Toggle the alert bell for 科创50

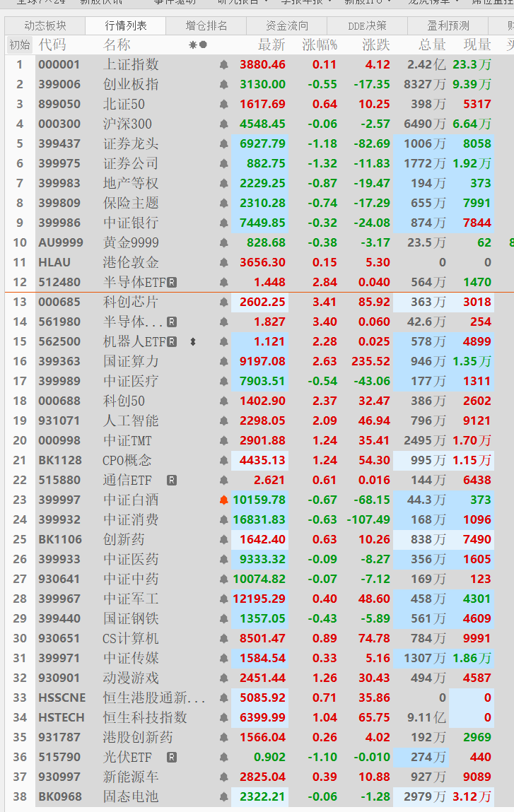tap(224, 401)
